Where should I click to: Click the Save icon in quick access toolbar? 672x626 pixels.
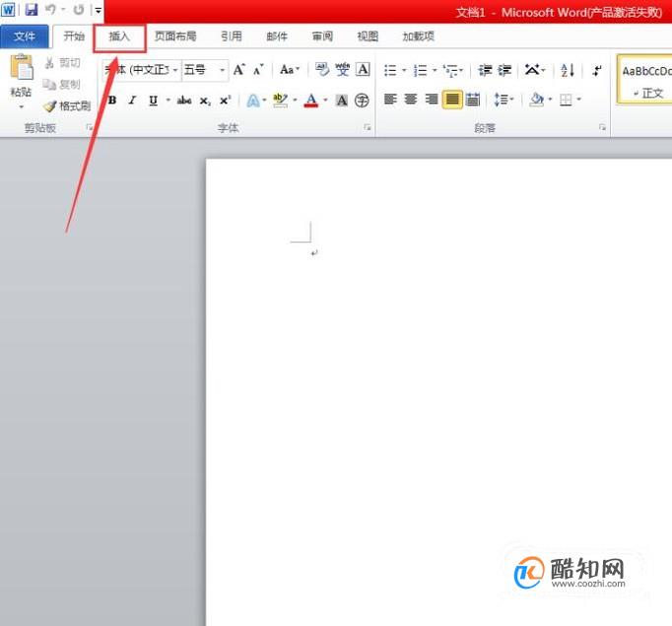[32, 10]
